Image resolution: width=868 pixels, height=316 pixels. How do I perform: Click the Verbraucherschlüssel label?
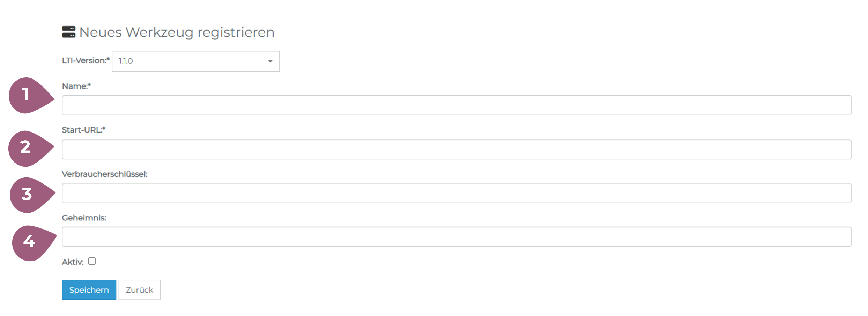click(x=104, y=174)
